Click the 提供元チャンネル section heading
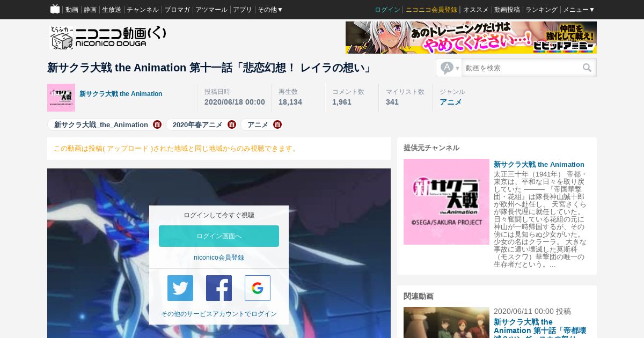644x338 pixels. (431, 148)
